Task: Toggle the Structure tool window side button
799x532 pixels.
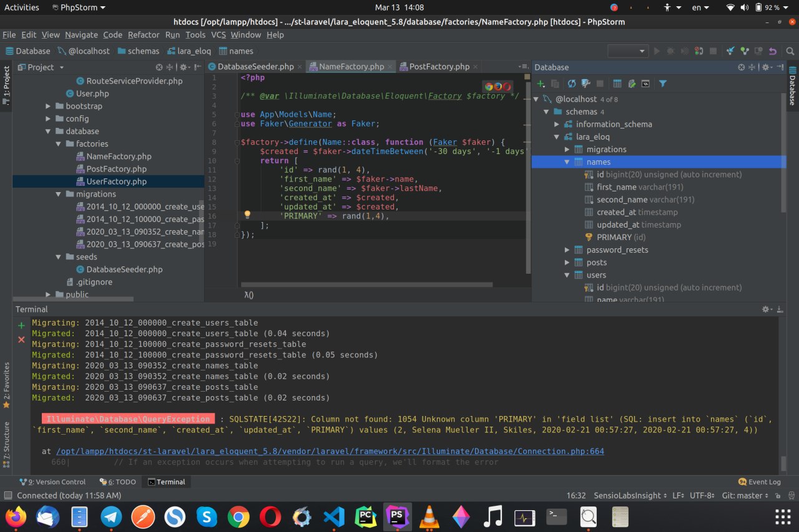Action: pos(6,444)
